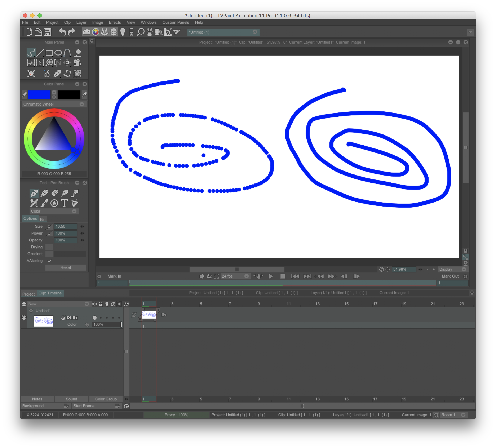Select the zoom tool in Main Panel

point(49,63)
